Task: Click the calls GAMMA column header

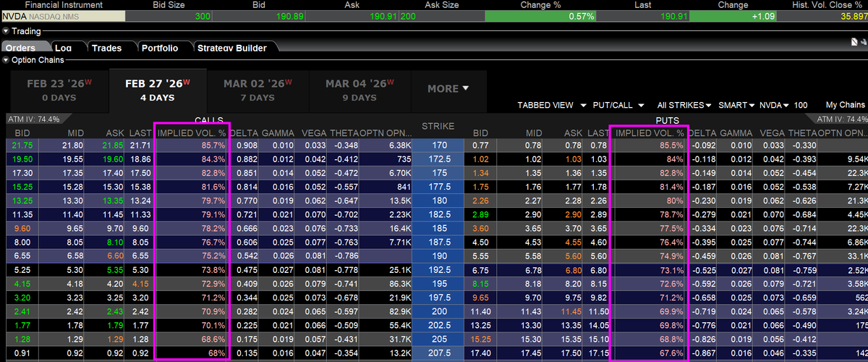Action: tap(278, 133)
